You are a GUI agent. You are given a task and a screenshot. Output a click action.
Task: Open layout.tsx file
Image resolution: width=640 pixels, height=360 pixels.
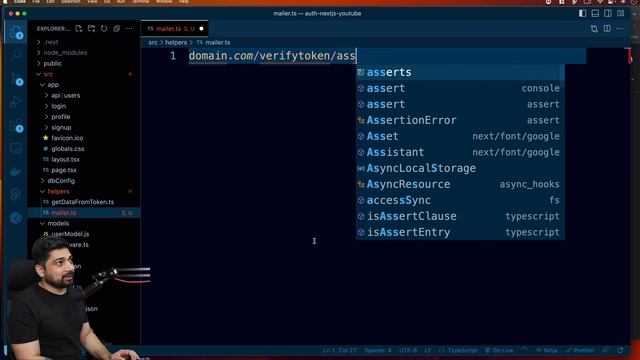84,159
